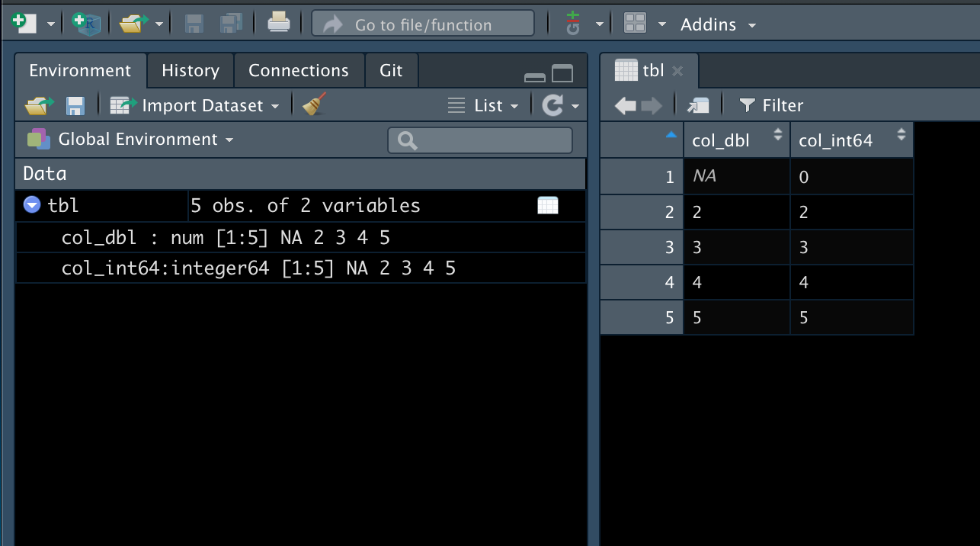Switch to the History tab
Screen dimensions: 980x546
coord(190,70)
